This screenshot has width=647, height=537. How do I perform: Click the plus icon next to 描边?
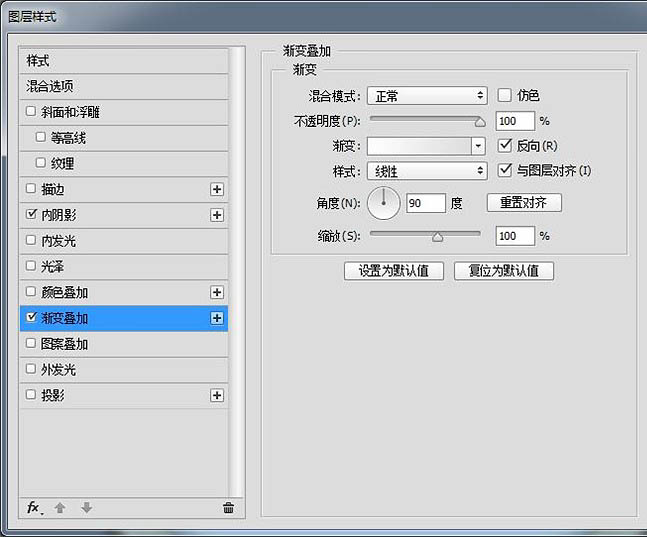click(217, 189)
